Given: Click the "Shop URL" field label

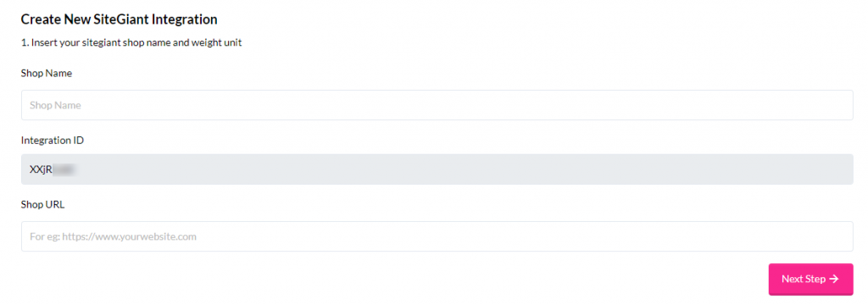Looking at the screenshot, I should [x=42, y=204].
